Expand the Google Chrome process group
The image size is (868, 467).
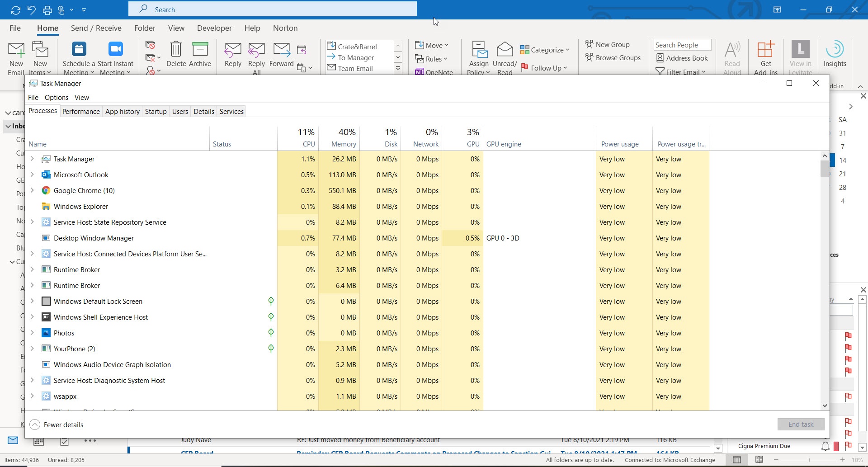pyautogui.click(x=32, y=190)
